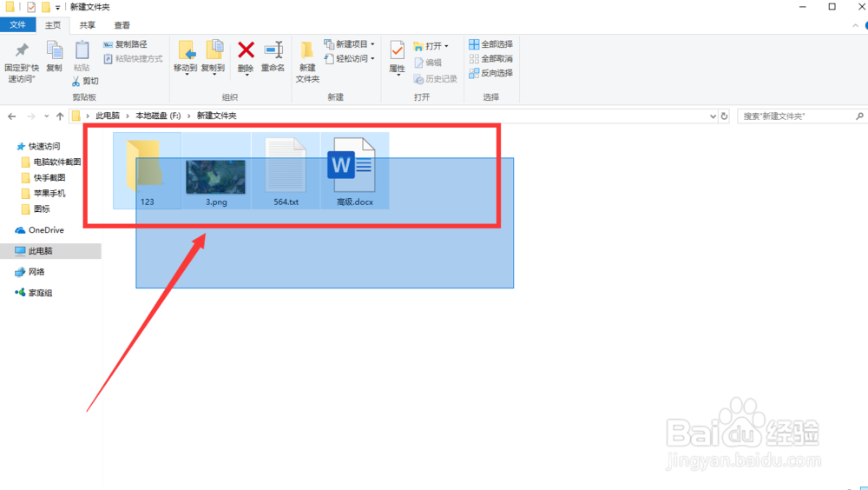Deselect everything with 全部取消

point(490,58)
